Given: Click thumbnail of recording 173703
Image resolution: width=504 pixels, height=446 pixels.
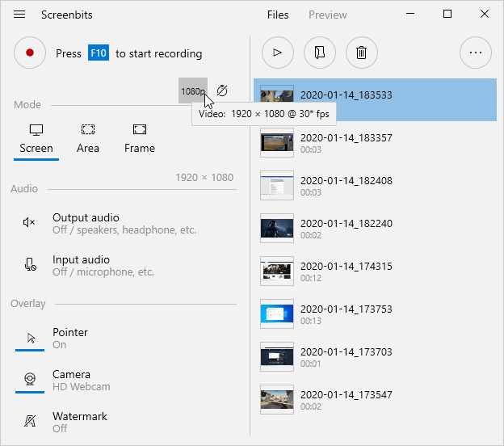Looking at the screenshot, I should pos(277,356).
